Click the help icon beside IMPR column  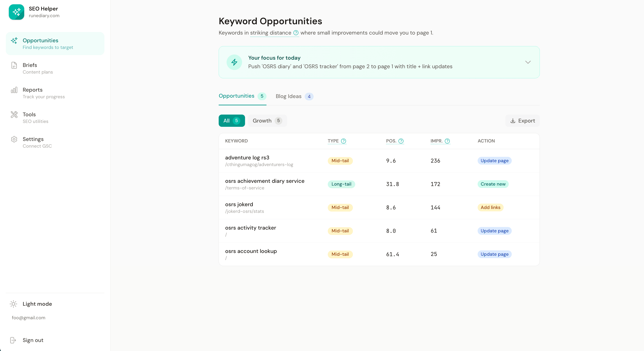pos(447,141)
